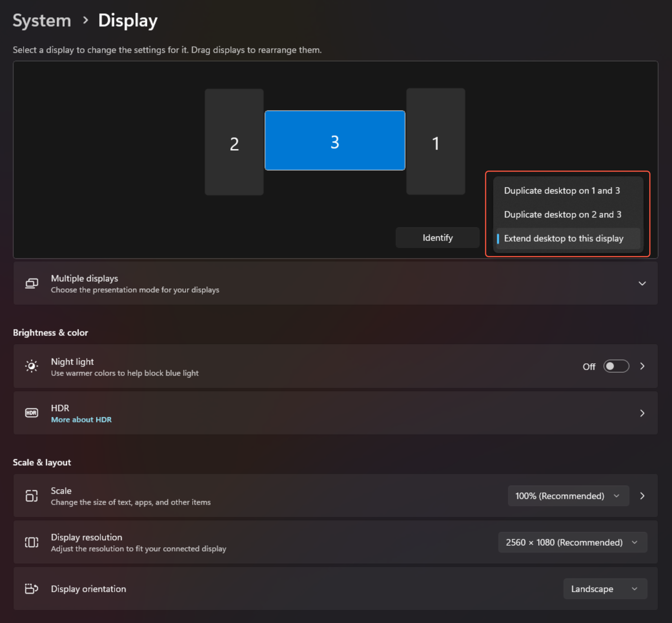Viewport: 672px width, 623px height.
Task: Click the HDR badge icon
Action: click(x=31, y=412)
